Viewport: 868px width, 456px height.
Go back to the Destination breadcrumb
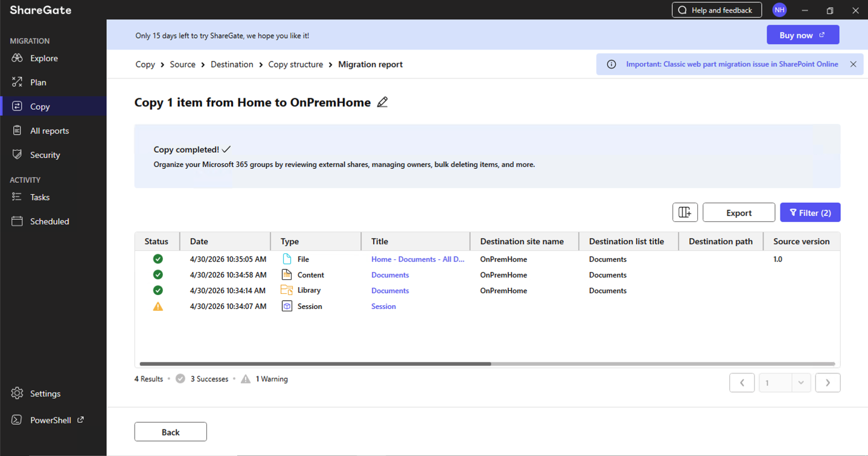coord(232,64)
